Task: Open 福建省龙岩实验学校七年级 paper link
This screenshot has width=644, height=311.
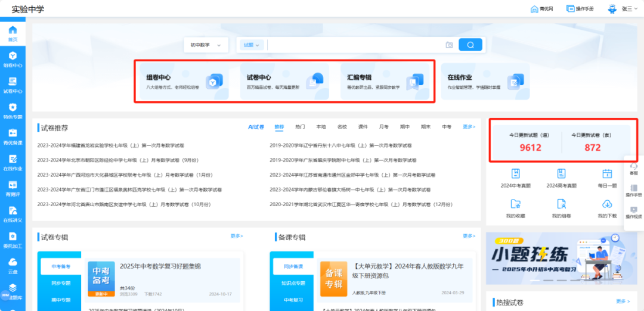Action: click(x=110, y=145)
